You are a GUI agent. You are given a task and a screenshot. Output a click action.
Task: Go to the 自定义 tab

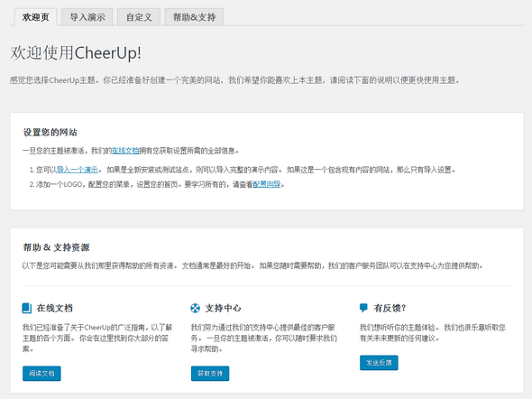click(x=139, y=17)
